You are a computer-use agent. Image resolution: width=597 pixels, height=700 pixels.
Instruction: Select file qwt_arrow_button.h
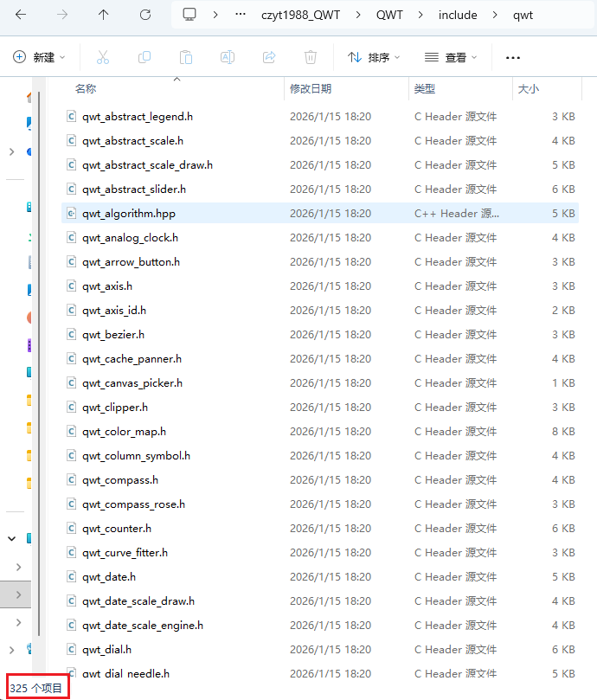320,261
